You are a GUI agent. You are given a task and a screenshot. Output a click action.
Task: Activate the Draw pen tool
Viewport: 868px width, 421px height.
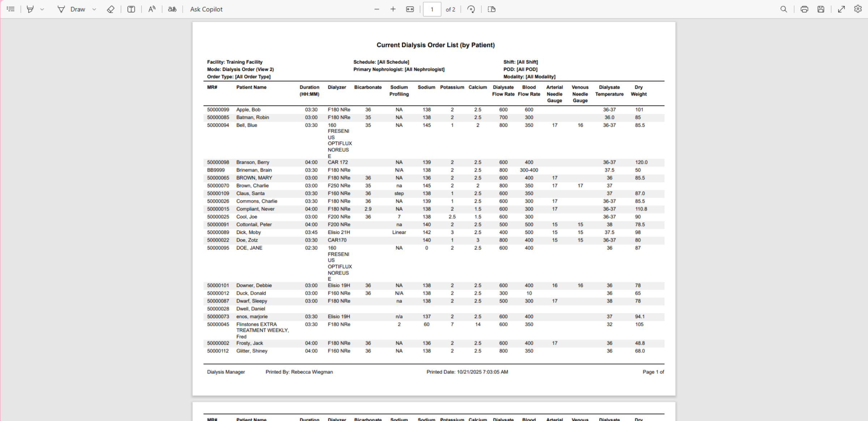click(71, 9)
